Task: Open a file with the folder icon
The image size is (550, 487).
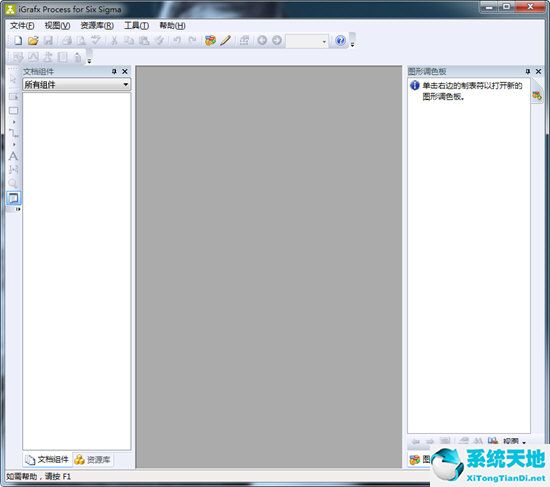Action: pos(33,40)
